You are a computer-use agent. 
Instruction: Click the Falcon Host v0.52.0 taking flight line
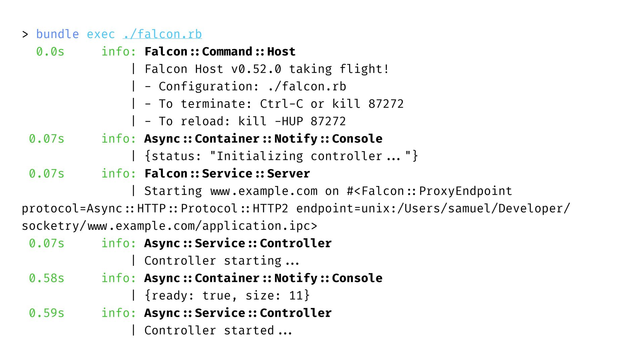[267, 69]
